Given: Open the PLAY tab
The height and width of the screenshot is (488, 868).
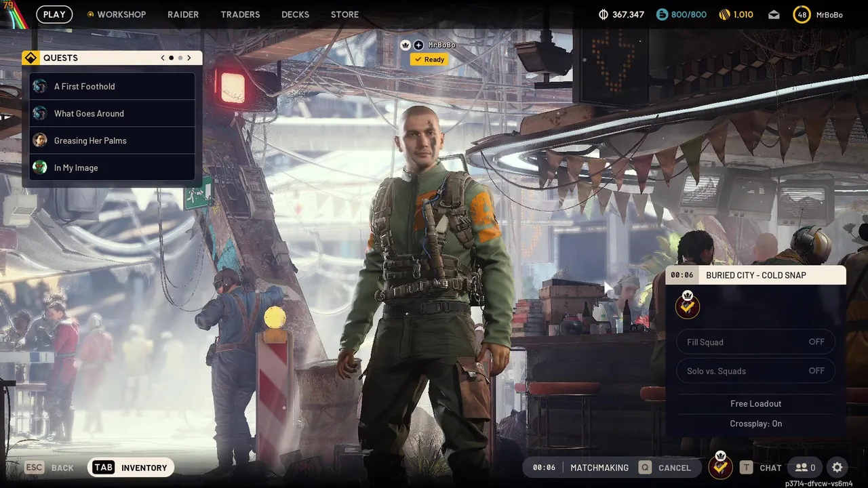Looking at the screenshot, I should point(54,14).
